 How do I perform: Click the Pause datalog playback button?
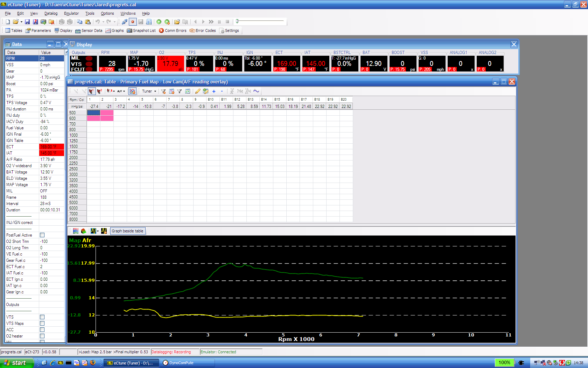coord(219,22)
